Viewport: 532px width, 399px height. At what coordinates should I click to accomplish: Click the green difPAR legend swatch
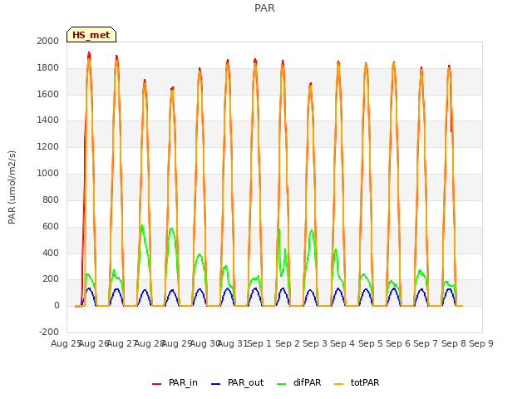point(282,383)
